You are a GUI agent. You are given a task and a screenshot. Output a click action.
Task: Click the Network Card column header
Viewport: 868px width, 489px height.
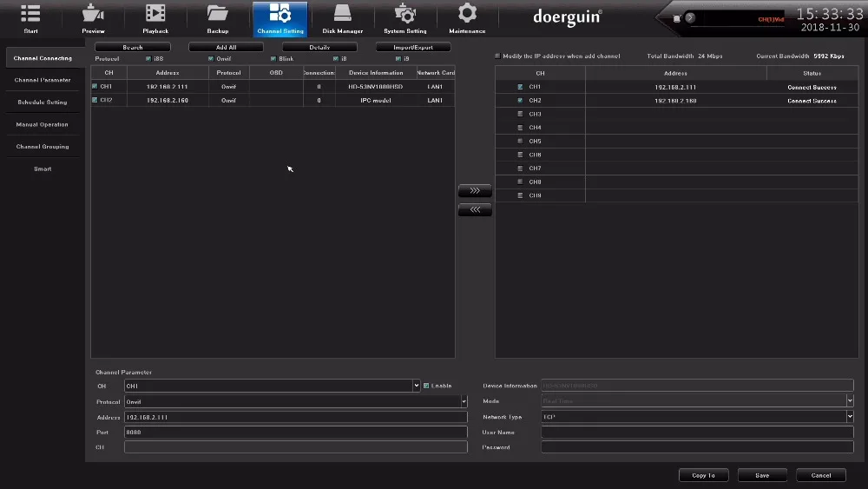click(436, 73)
